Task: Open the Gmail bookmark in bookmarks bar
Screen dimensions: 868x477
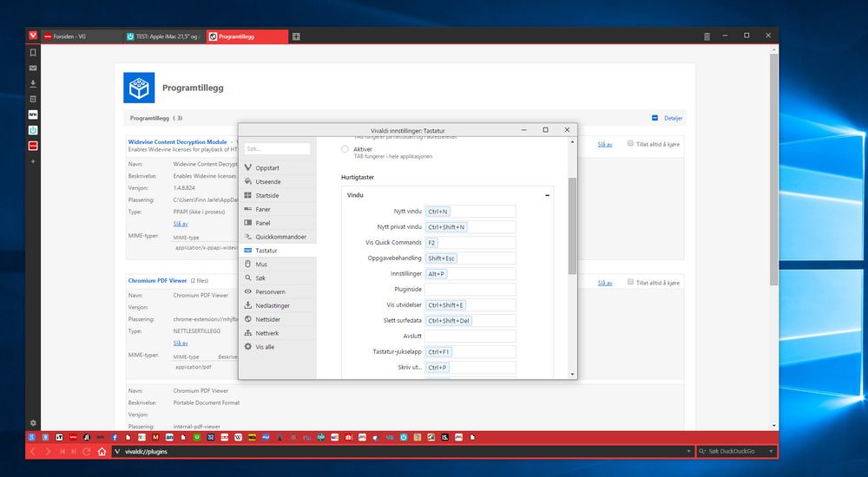Action: (155, 437)
